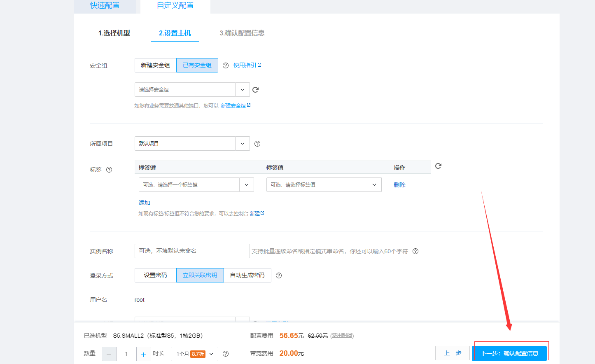Click help icon beside 实例名称
The height and width of the screenshot is (364, 595).
point(415,251)
